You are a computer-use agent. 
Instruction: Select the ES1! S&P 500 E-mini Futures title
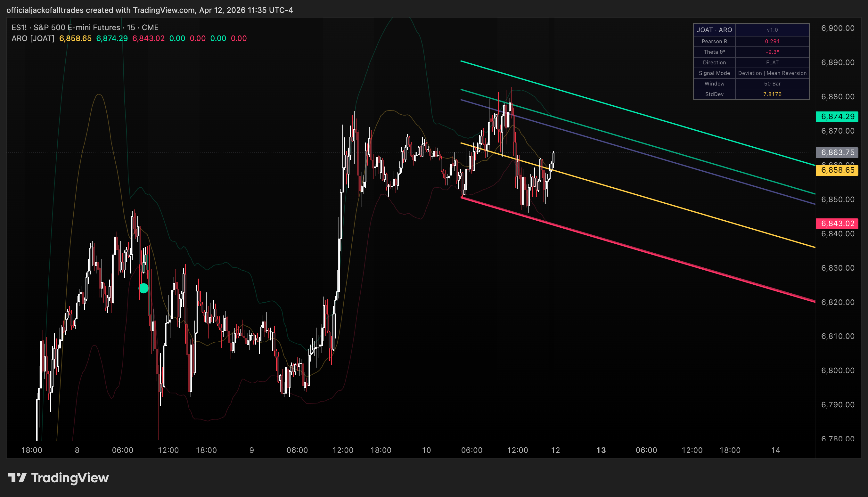click(85, 27)
